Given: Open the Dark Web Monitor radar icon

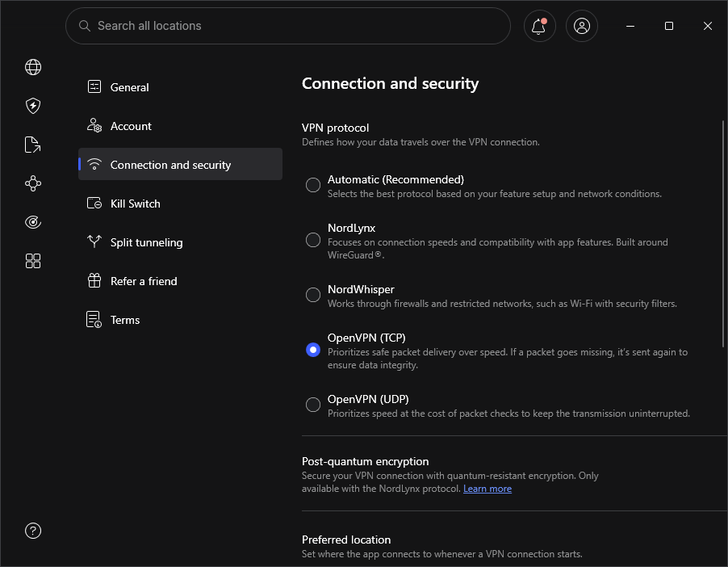Looking at the screenshot, I should pyautogui.click(x=33, y=222).
